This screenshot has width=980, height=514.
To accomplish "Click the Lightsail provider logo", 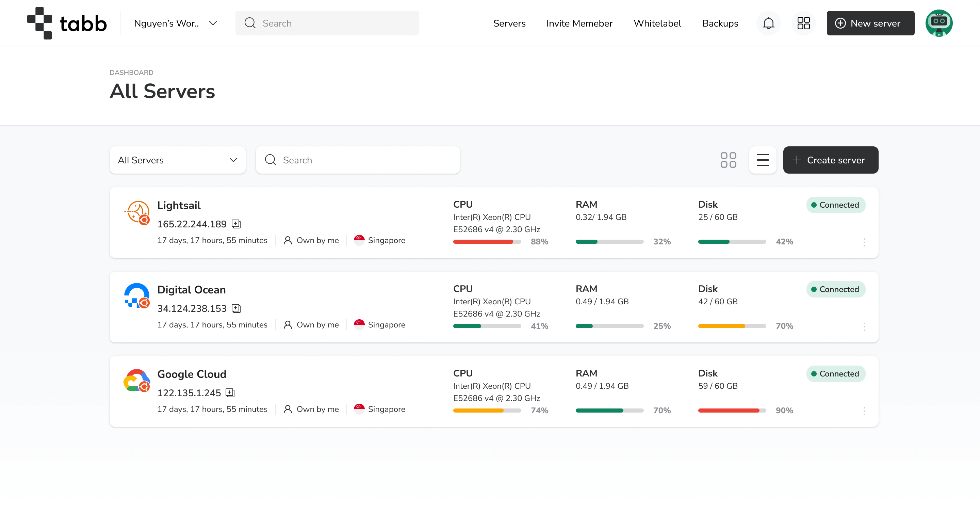I will (137, 213).
